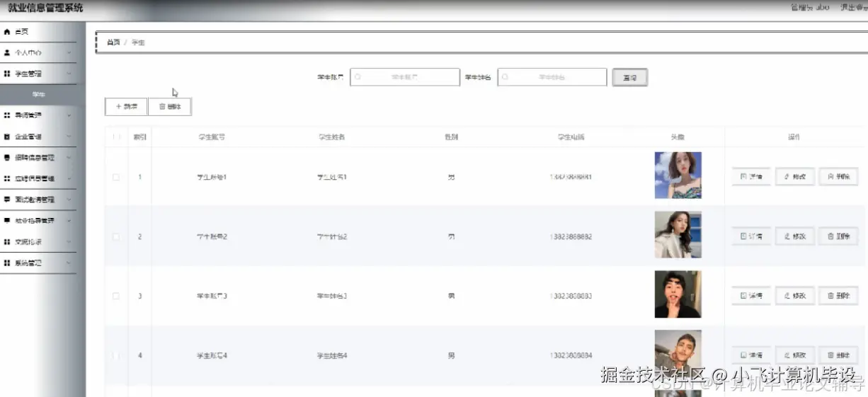Expand 应聘信息管理 using its chevron arrow
Image resolution: width=868 pixels, height=397 pixels.
click(69, 178)
